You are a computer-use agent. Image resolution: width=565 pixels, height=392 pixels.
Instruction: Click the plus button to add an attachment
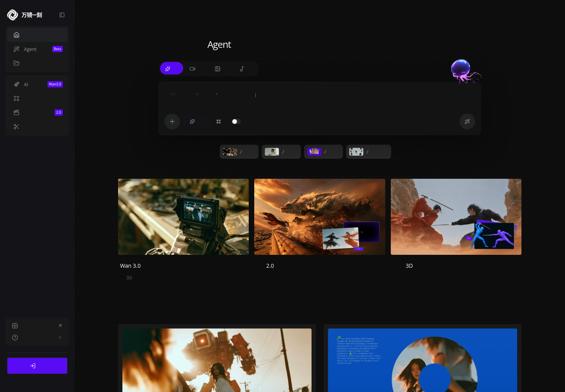(x=172, y=122)
